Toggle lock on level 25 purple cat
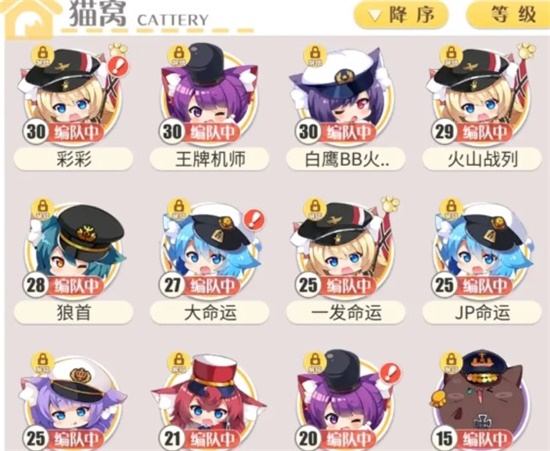Viewport: 550px width, 451px height. click(x=42, y=362)
